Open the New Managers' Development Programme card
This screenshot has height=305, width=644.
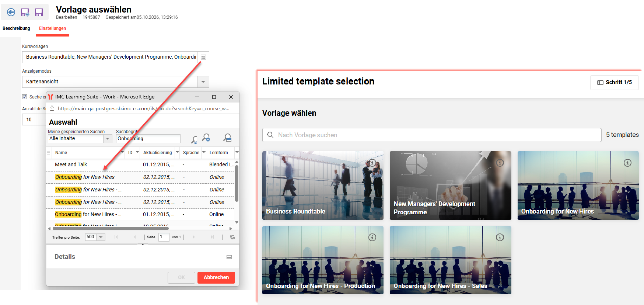(x=451, y=186)
